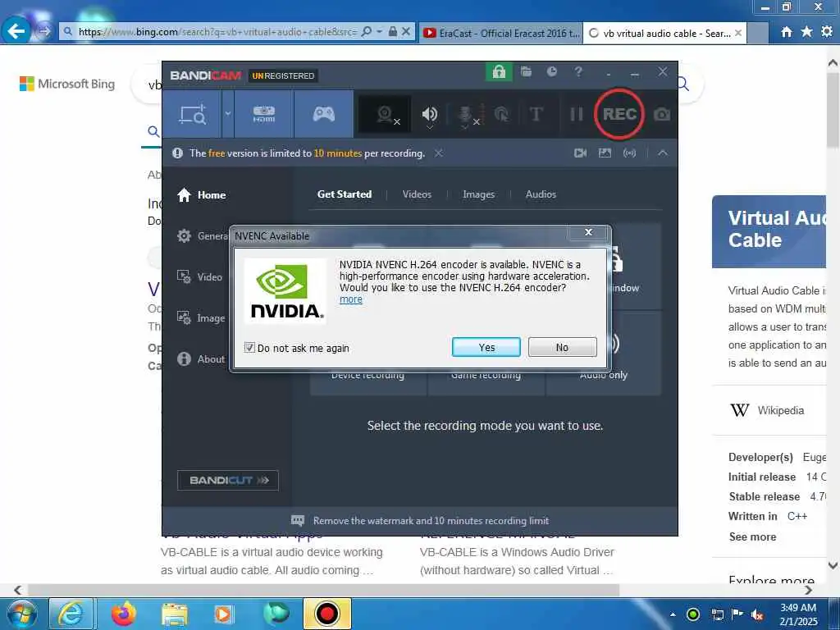Close the 'vb vritual audio cable' tab
Viewport: 840px width, 630px height.
(x=738, y=33)
